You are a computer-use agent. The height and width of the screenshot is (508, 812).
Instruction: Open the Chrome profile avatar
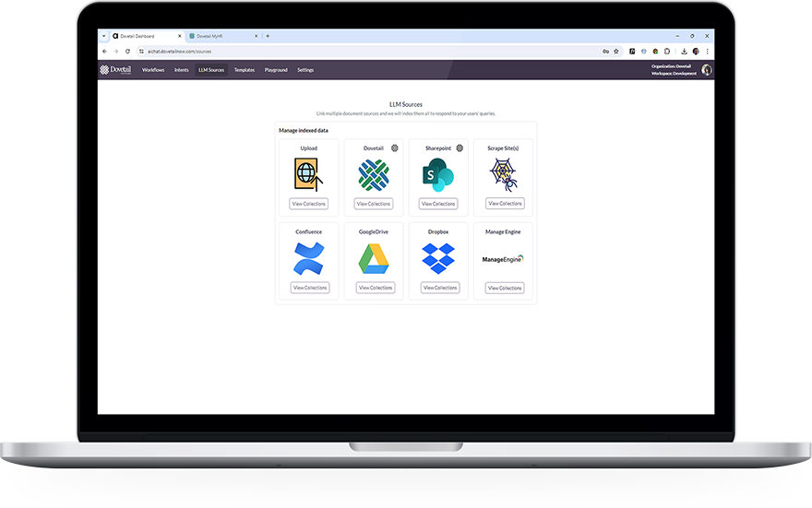[x=696, y=52]
